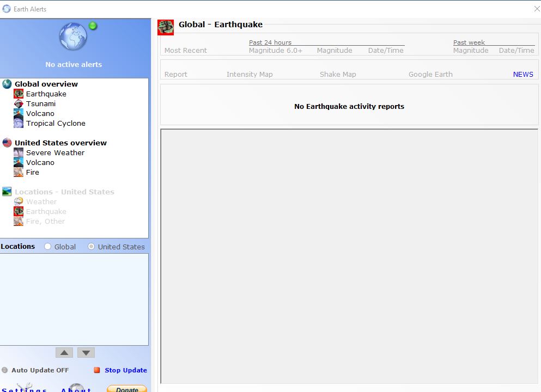Click the No Earthquake activity reports message
This screenshot has width=541, height=392.
pyautogui.click(x=349, y=107)
